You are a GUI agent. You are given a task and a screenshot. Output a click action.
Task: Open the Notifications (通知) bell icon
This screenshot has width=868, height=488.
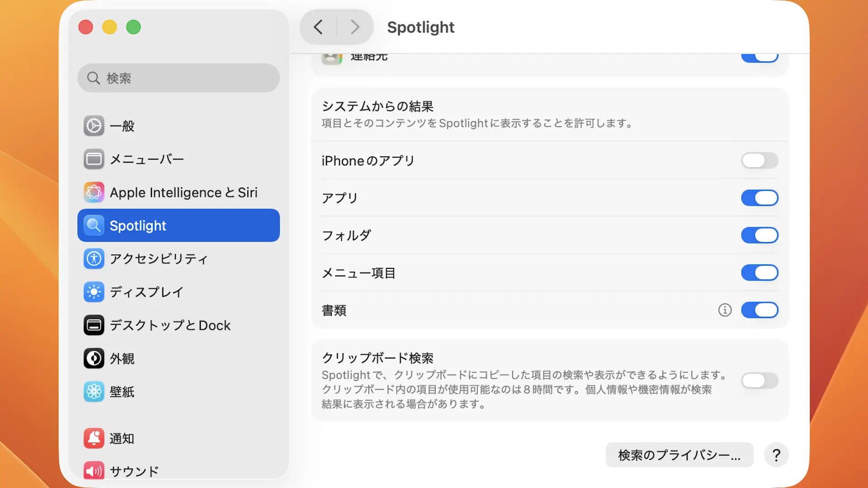[x=94, y=438]
